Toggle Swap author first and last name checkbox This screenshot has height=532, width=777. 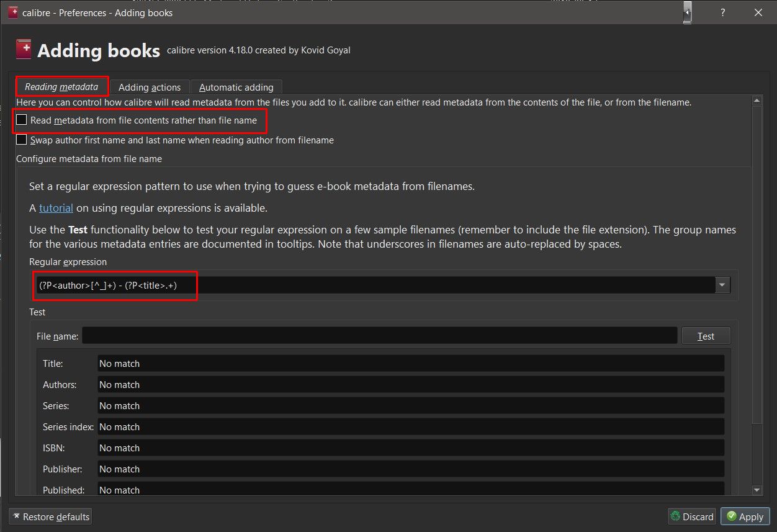[22, 140]
